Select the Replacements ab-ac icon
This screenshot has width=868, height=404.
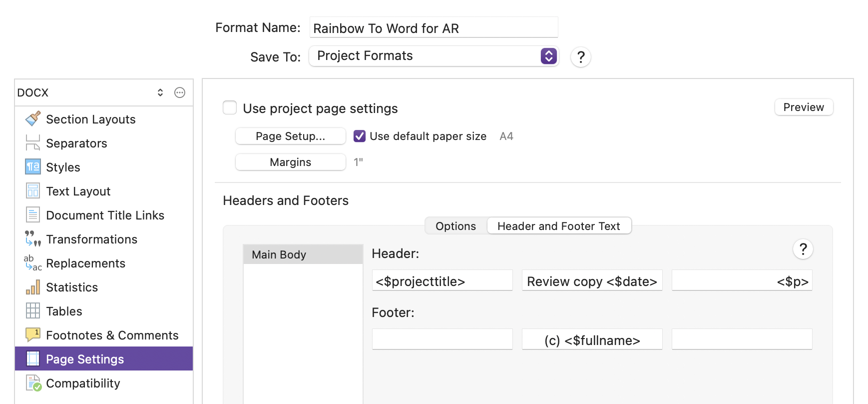33,263
